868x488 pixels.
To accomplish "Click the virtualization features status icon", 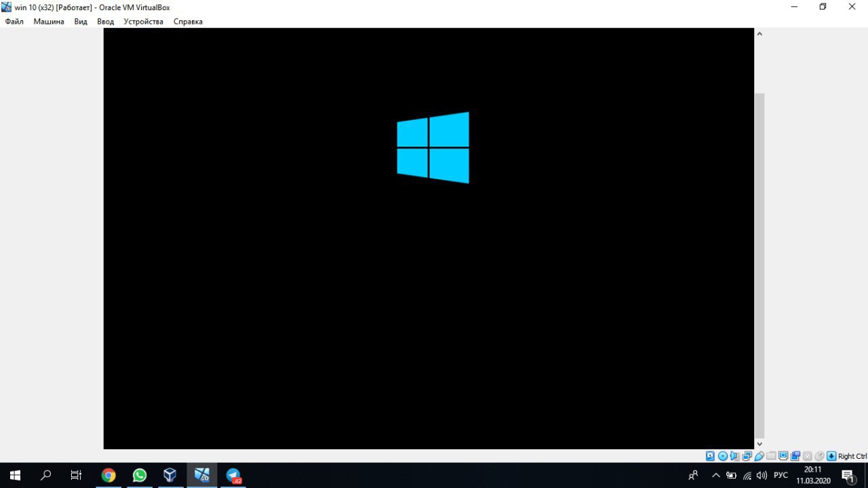I will 807,456.
